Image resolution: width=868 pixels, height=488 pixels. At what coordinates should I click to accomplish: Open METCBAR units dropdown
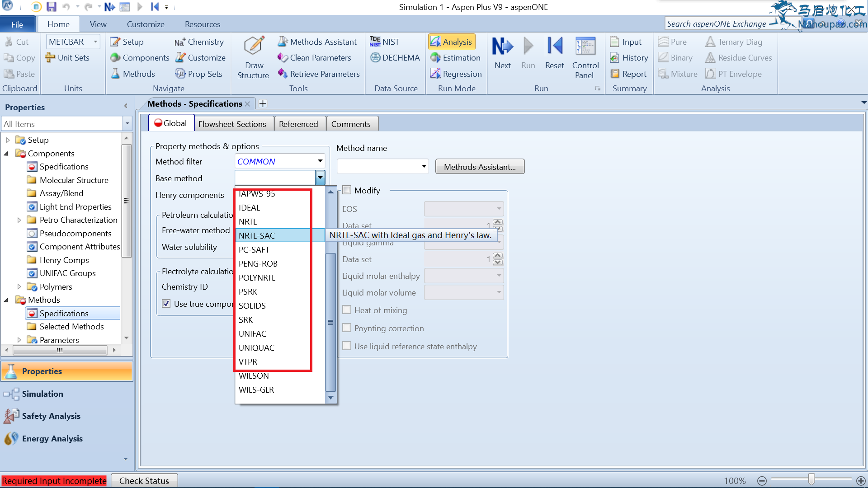point(95,42)
